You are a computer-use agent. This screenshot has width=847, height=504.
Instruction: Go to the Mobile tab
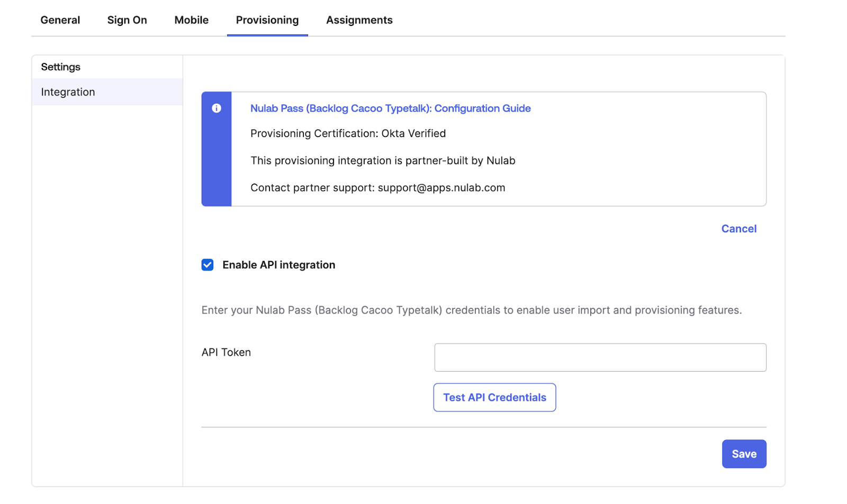191,20
